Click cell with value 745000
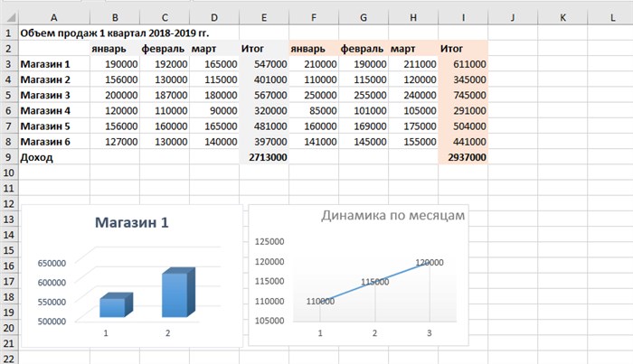The image size is (633, 364). coord(463,95)
